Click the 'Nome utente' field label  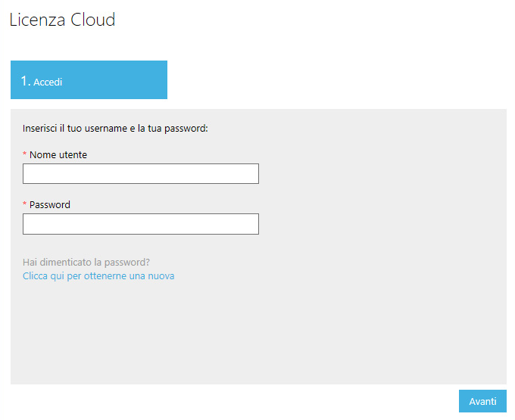[x=58, y=155]
